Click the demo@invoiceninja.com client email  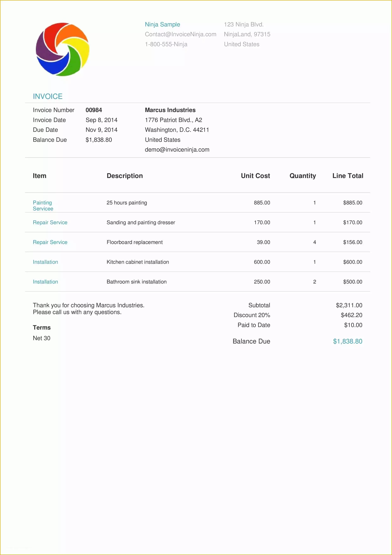[x=177, y=150]
